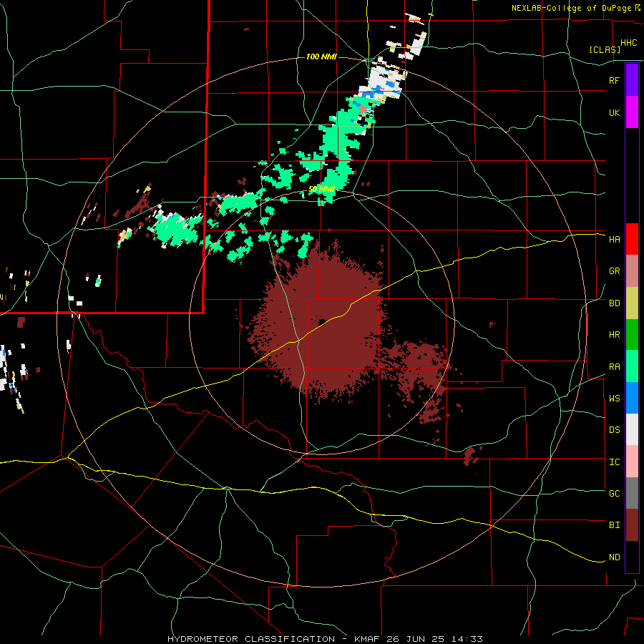Click the 50 NMI range ring label
This screenshot has width=644, height=644.
tap(321, 190)
